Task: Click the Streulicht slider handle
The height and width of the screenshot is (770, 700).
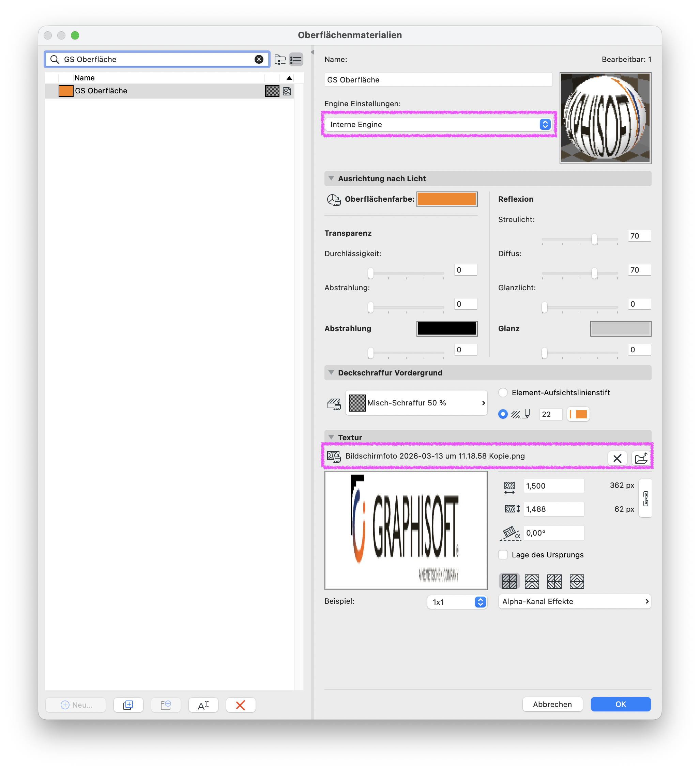Action: coord(594,239)
